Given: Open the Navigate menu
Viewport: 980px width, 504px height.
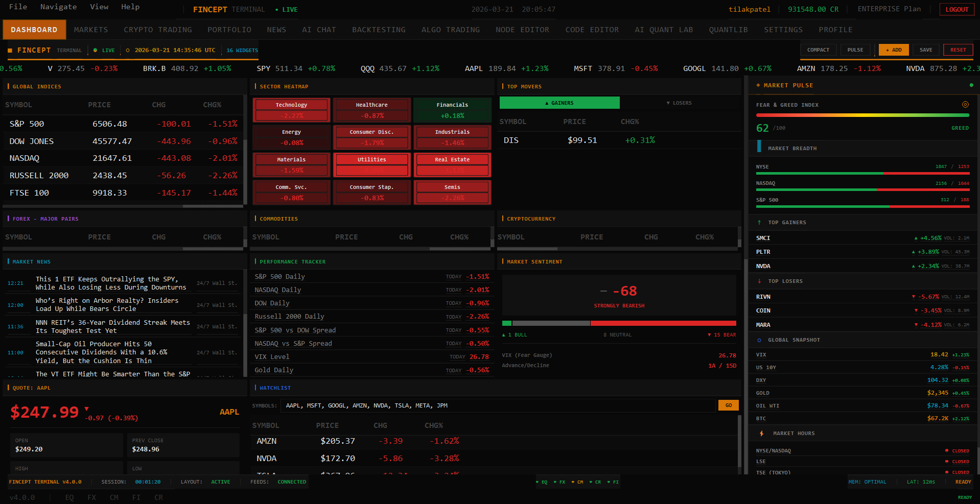Looking at the screenshot, I should coord(58,7).
